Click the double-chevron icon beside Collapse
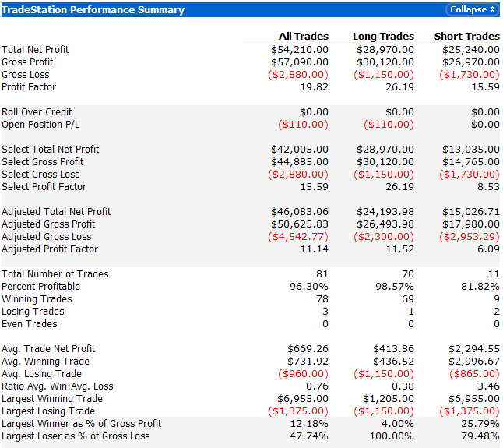This screenshot has height=448, width=503. pos(492,10)
